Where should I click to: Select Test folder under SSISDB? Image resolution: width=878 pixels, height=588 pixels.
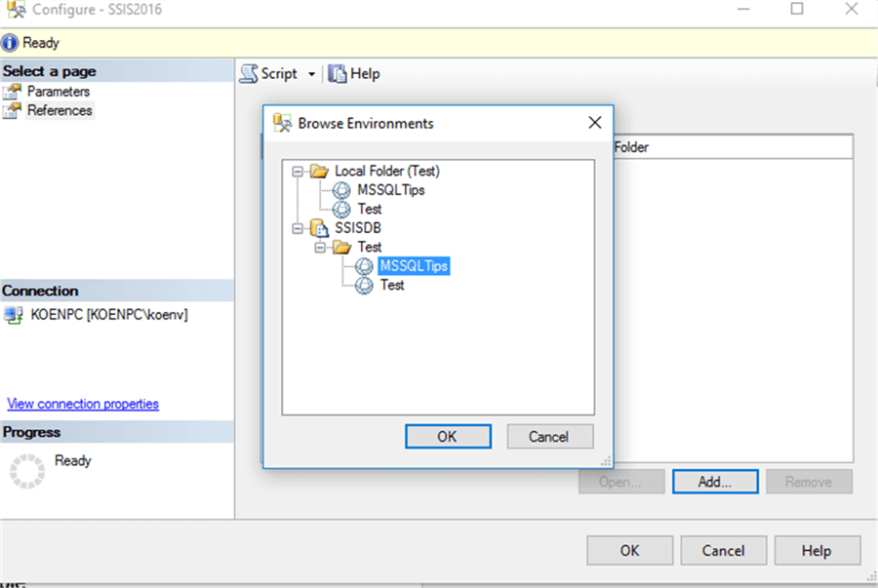pyautogui.click(x=370, y=247)
